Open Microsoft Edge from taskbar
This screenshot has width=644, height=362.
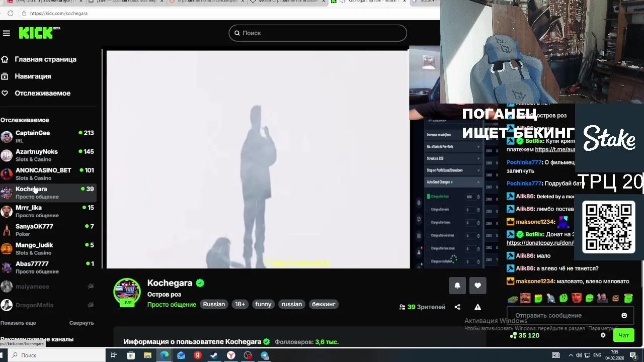pyautogui.click(x=164, y=355)
